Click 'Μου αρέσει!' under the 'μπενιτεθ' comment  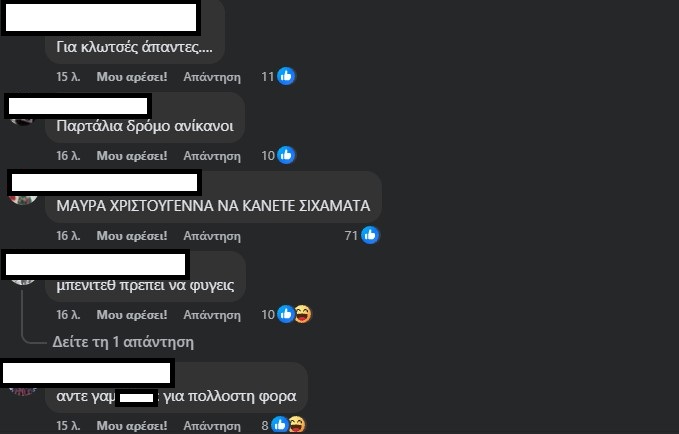tap(132, 314)
